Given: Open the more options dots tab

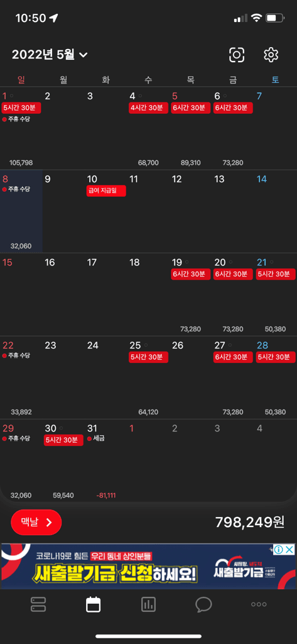Looking at the screenshot, I should [259, 604].
